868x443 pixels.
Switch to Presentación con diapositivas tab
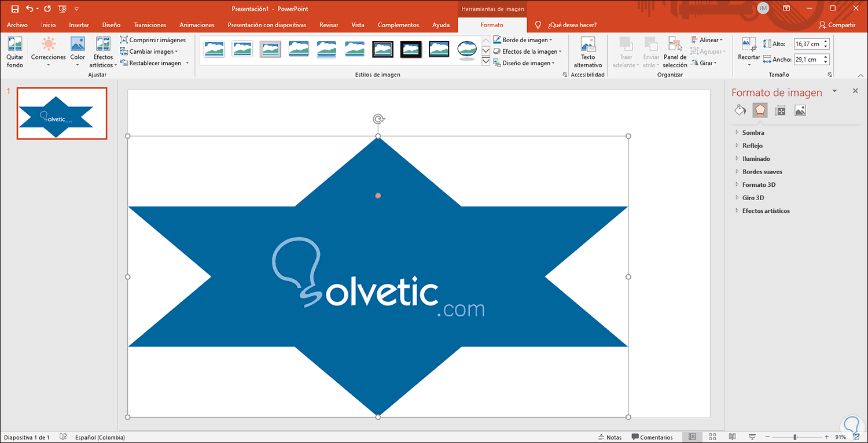(267, 25)
